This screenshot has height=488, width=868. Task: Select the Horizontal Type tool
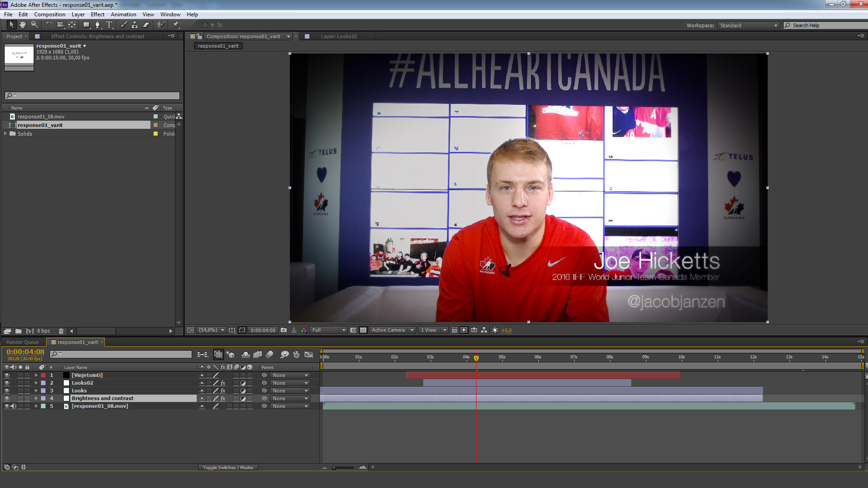click(x=109, y=25)
